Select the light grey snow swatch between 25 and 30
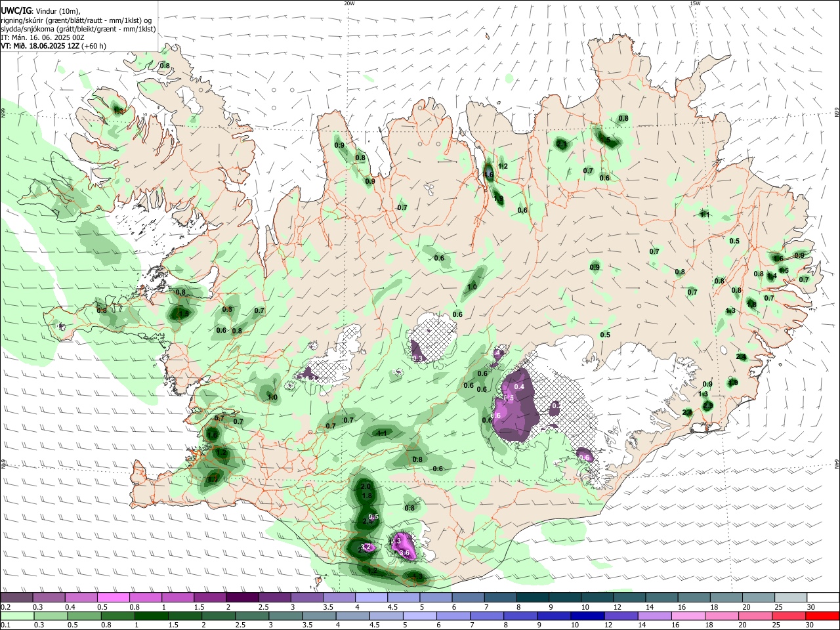 click(x=791, y=598)
